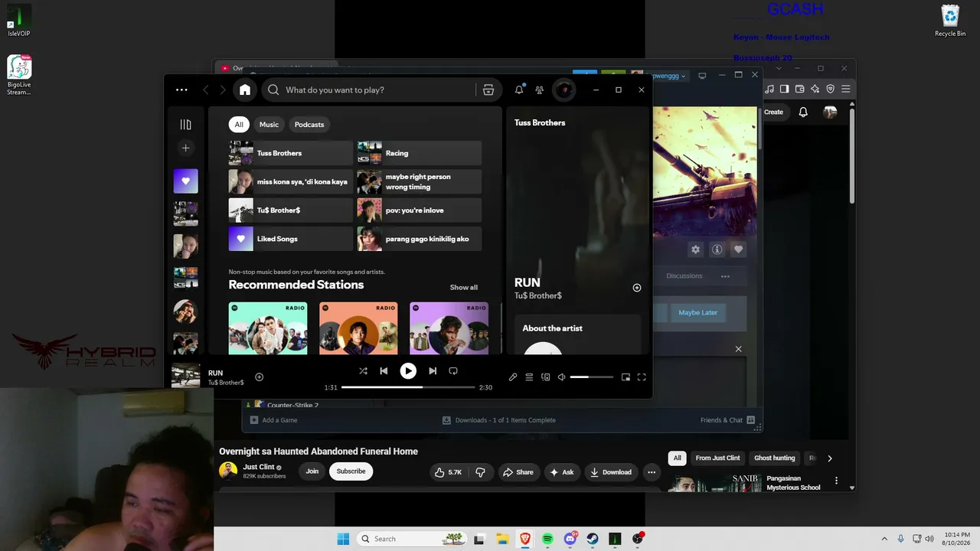This screenshot has width=980, height=551.
Task: Navigate back in Spotify
Action: point(206,90)
